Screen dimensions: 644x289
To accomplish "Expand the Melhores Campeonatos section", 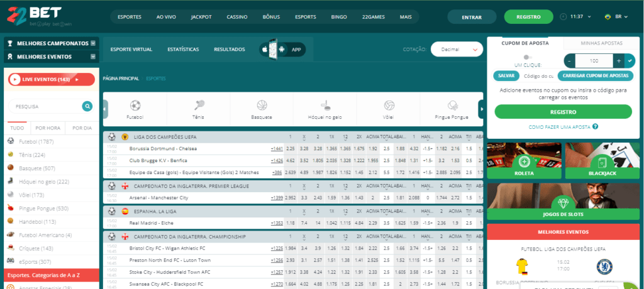I will 93,43.
